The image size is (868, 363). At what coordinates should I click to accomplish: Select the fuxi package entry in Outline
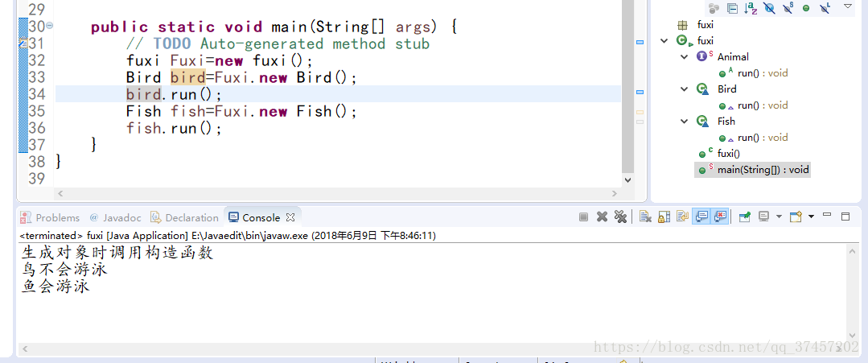pyautogui.click(x=706, y=25)
